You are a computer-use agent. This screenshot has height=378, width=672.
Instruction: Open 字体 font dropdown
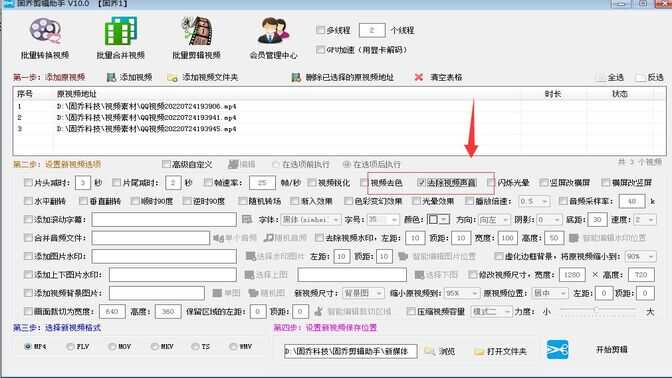pos(311,219)
